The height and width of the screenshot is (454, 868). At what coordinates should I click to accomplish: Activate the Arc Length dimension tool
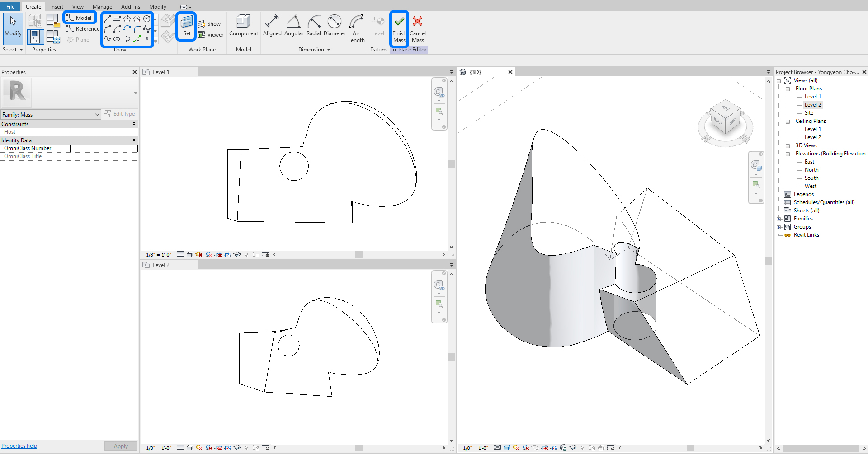pos(356,28)
